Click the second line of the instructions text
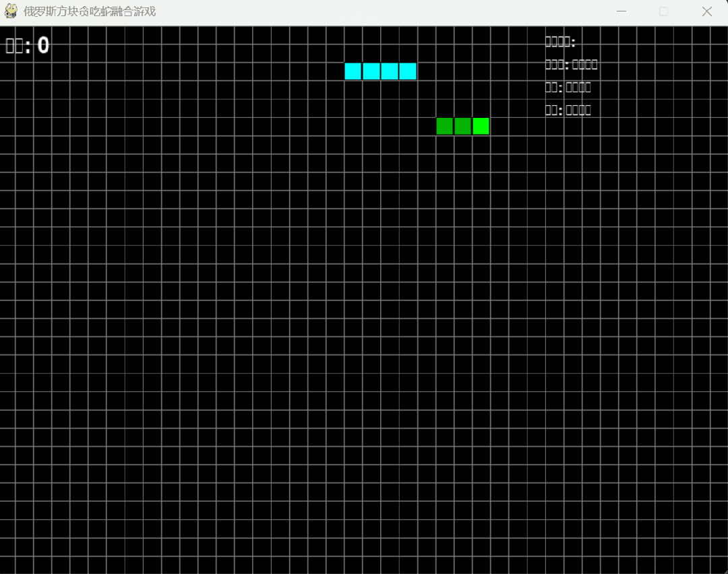Image resolution: width=728 pixels, height=574 pixels. click(571, 65)
